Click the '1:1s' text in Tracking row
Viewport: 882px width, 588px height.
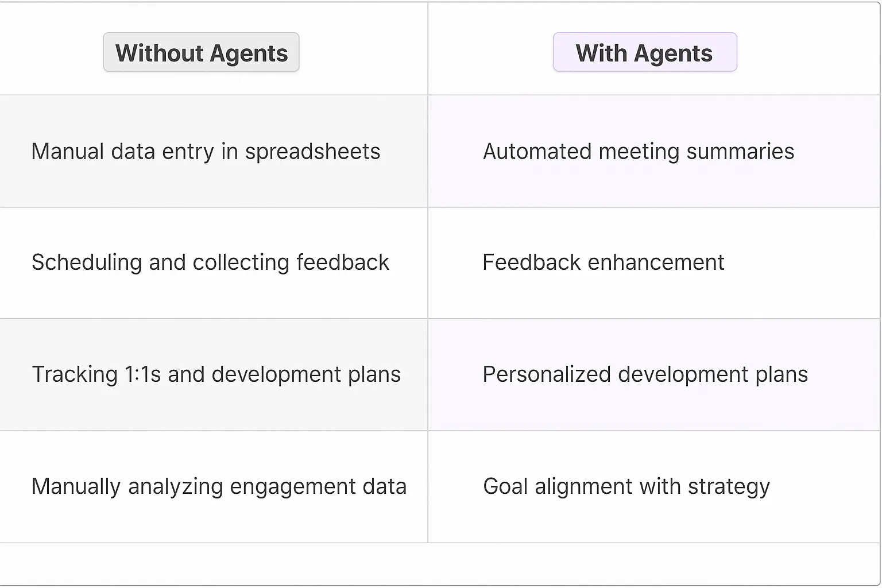pos(143,374)
